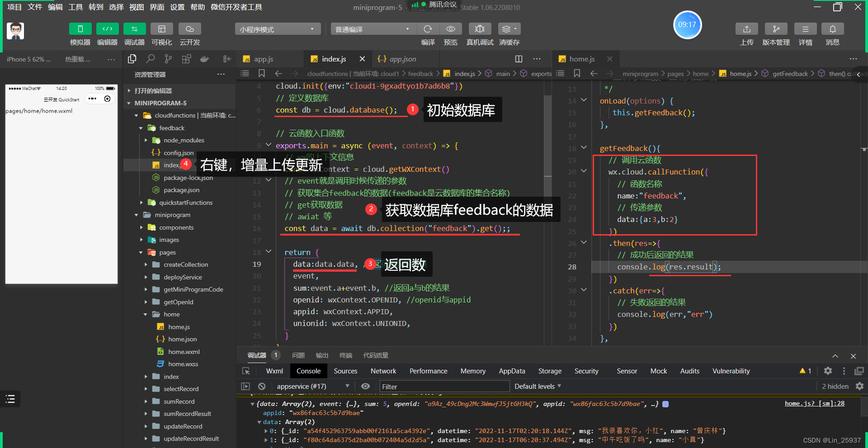
Task: Click the compile refresh icon
Action: pyautogui.click(x=428, y=29)
